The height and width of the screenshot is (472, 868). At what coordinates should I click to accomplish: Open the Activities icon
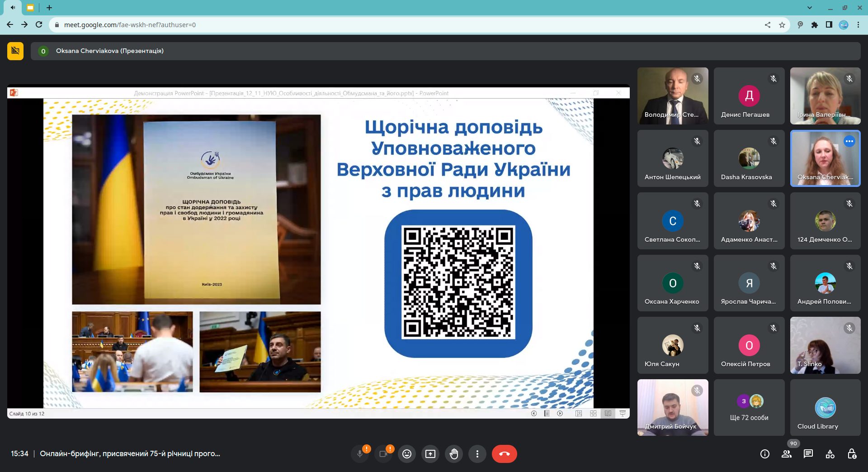click(830, 454)
